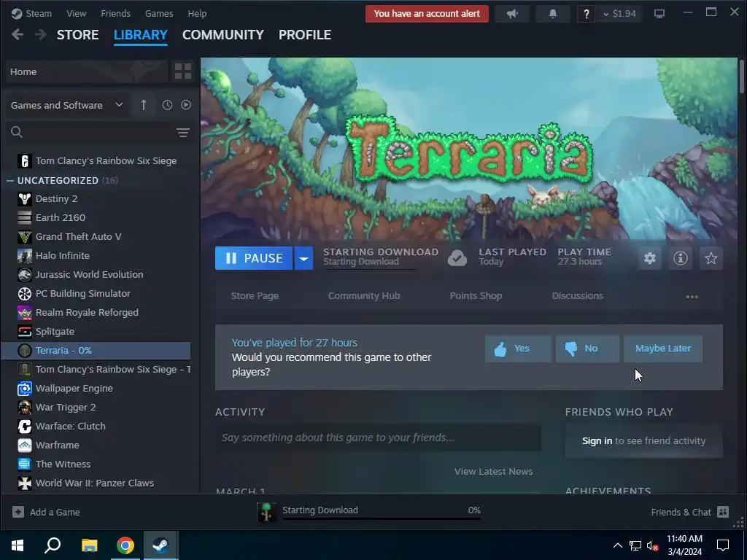Click the activity status text field
Image resolution: width=747 pixels, height=560 pixels.
point(379,437)
